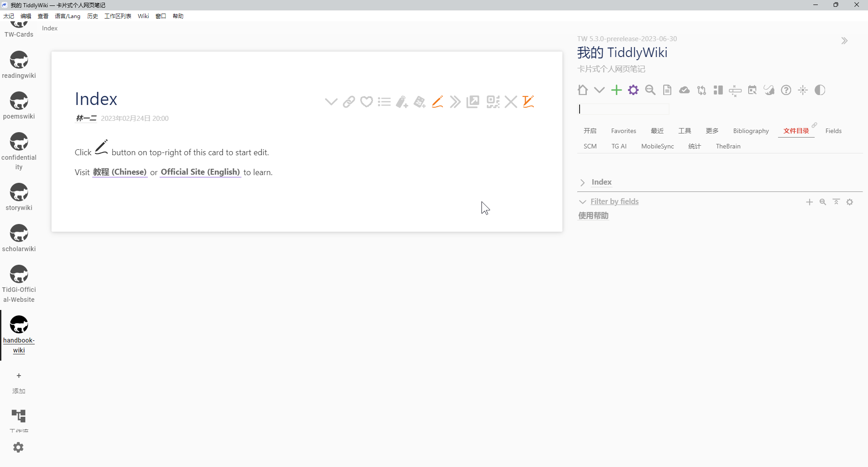Open Index tiddler in a new window

pyautogui.click(x=473, y=102)
